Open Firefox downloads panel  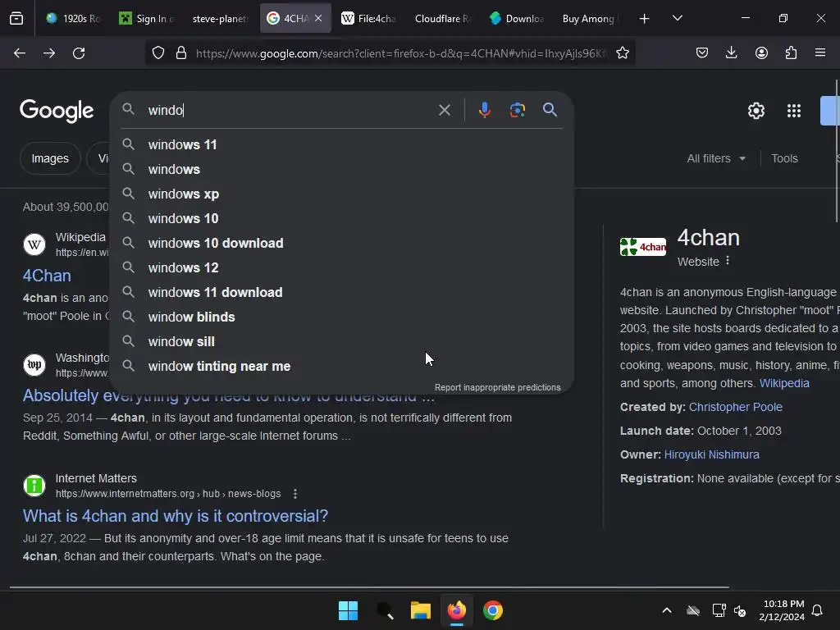731,53
